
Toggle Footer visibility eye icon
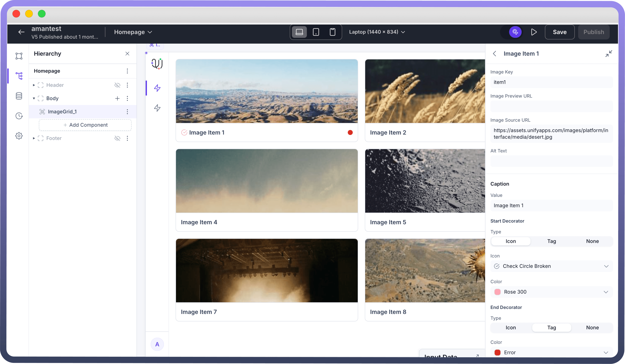pyautogui.click(x=117, y=138)
